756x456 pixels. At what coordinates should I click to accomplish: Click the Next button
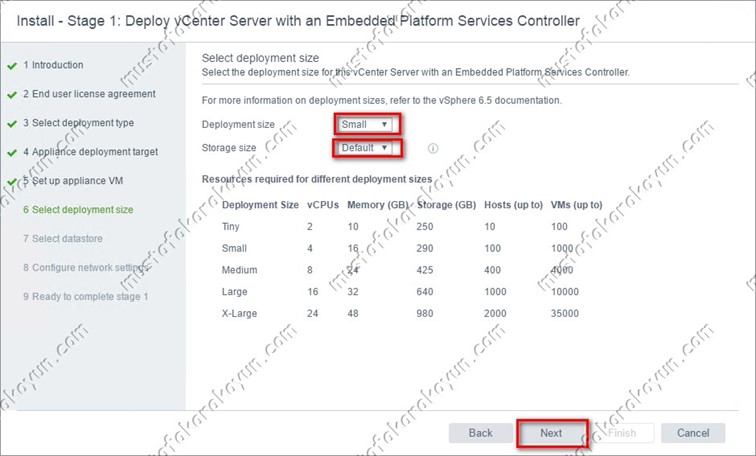click(551, 433)
